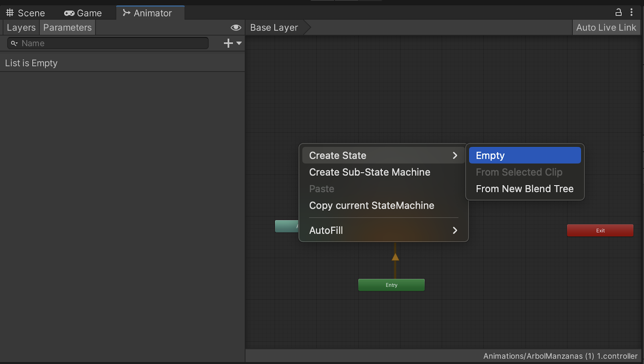Screen dimensions: 644x364
Task: Choose Empty from the Create State submenu
Action: pos(524,156)
